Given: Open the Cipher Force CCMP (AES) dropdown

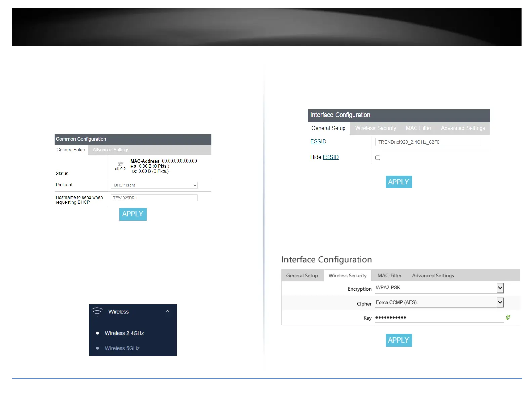Looking at the screenshot, I should pyautogui.click(x=439, y=302).
